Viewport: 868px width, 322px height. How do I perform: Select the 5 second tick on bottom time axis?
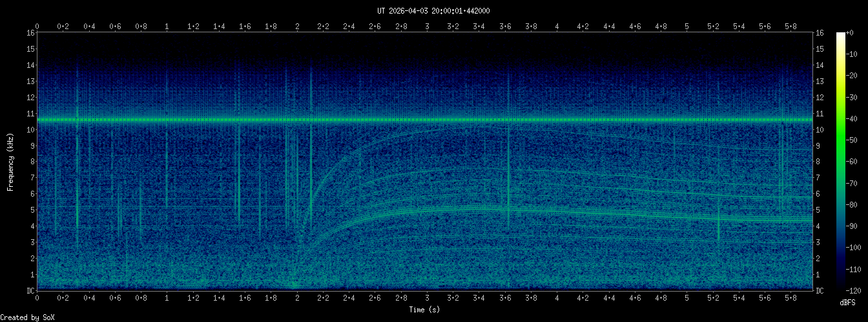tap(687, 299)
